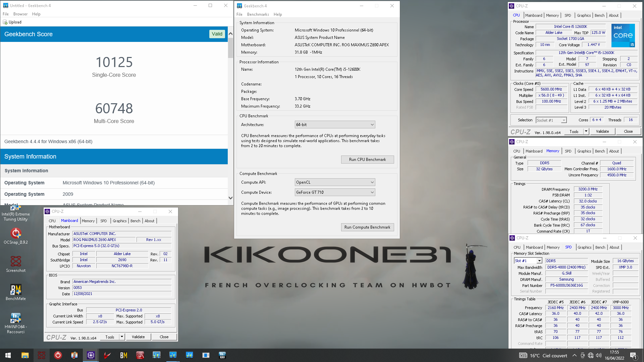Switch to Bench tab in CPU-Z CPU window
Screen dimensions: 644x362
point(599,15)
